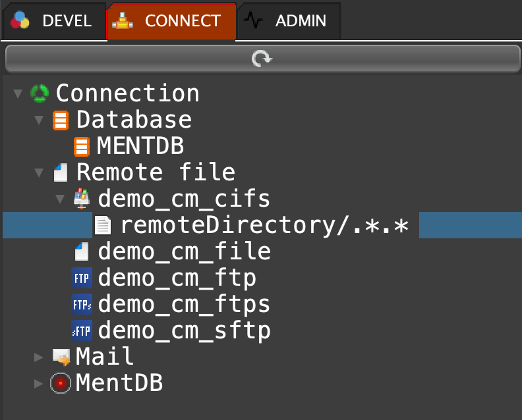Click the SFTP icon beside demo_cm_sftp
The image size is (522, 420).
pyautogui.click(x=82, y=330)
